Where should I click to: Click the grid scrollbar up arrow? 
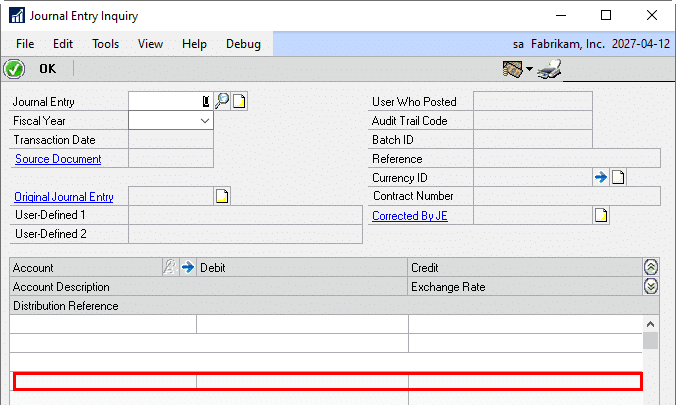(x=651, y=324)
